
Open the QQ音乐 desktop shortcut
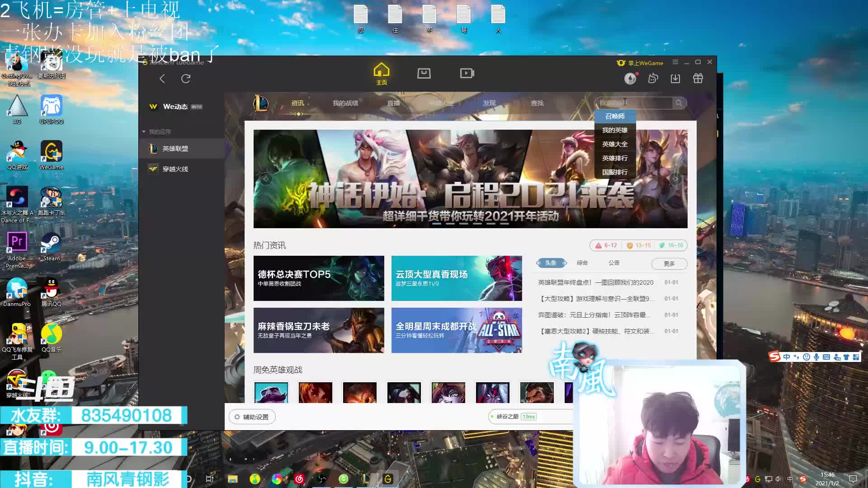click(51, 338)
